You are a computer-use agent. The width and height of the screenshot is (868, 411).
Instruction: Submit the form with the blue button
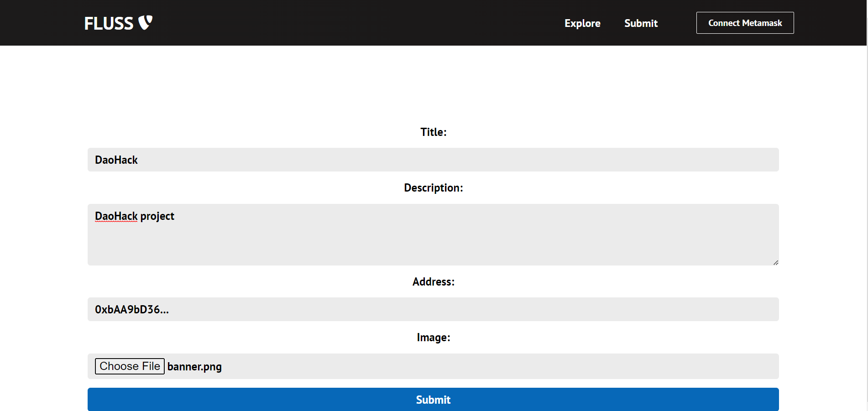pos(433,400)
